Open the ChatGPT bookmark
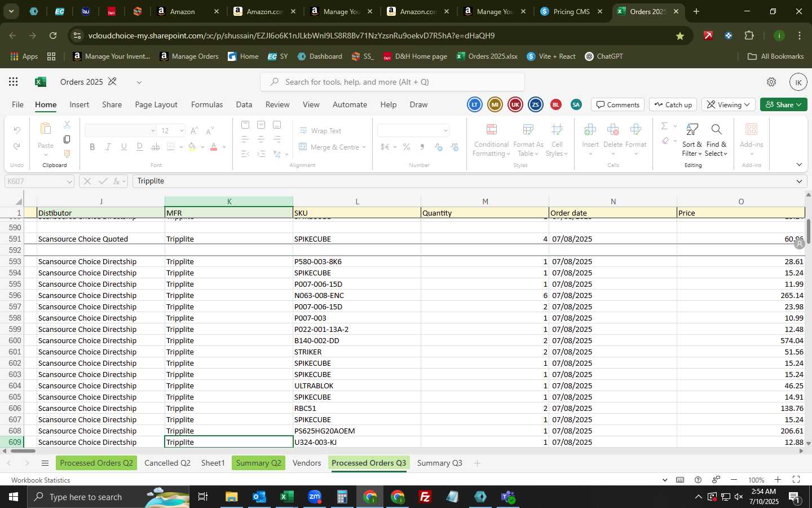The height and width of the screenshot is (508, 812). [x=604, y=56]
